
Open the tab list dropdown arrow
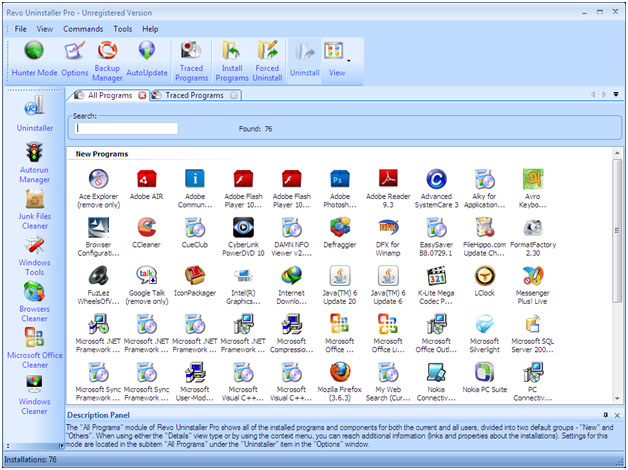coord(616,95)
